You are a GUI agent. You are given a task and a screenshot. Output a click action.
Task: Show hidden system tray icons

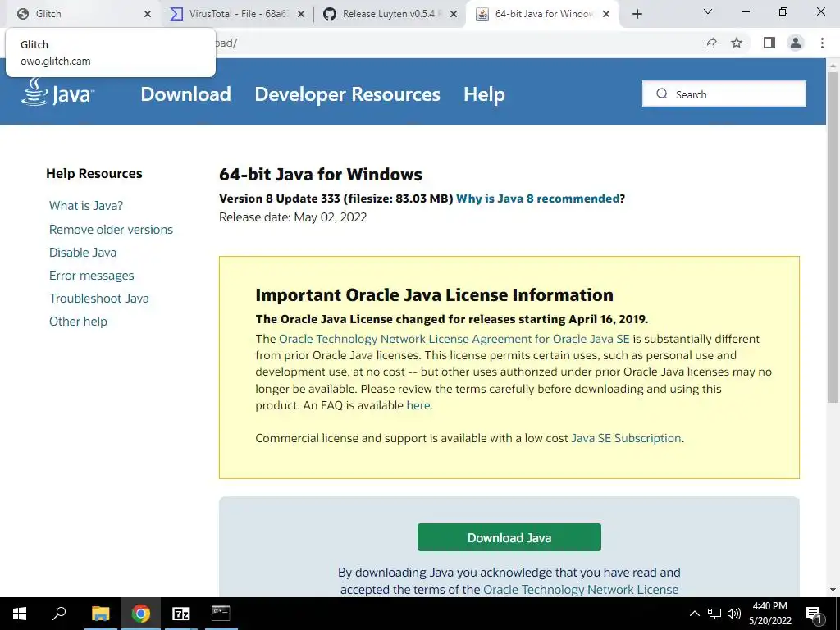coord(694,614)
